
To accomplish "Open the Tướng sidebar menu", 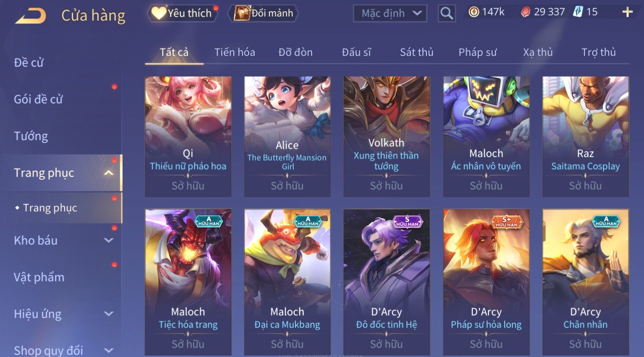I will (x=31, y=136).
